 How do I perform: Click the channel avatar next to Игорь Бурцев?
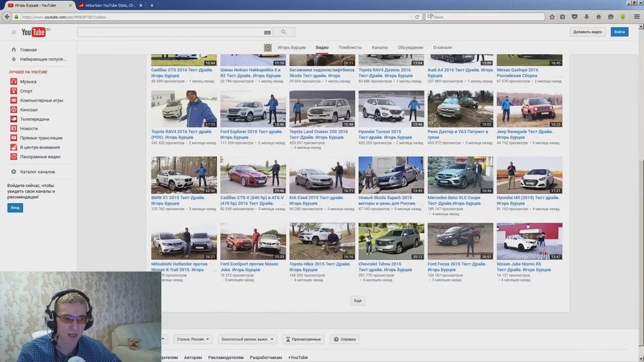[x=268, y=47]
